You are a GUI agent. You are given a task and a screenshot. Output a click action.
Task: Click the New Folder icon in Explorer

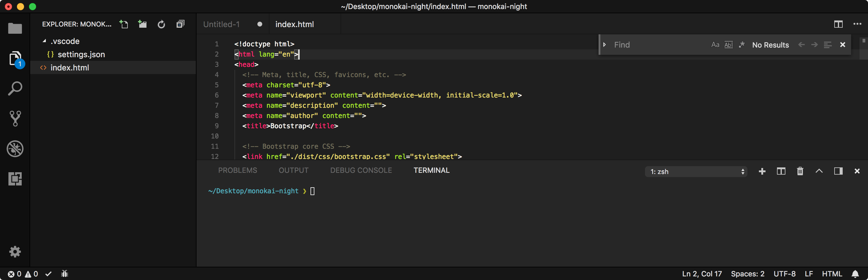[x=143, y=24]
